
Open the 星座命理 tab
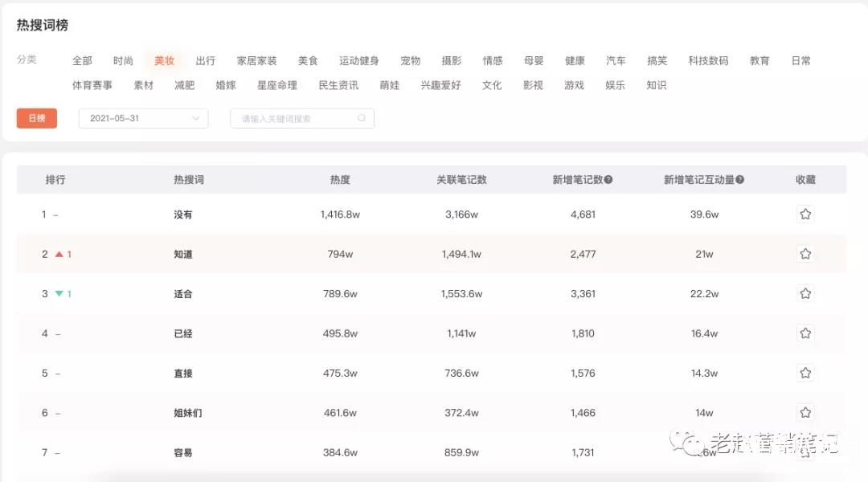pyautogui.click(x=276, y=84)
